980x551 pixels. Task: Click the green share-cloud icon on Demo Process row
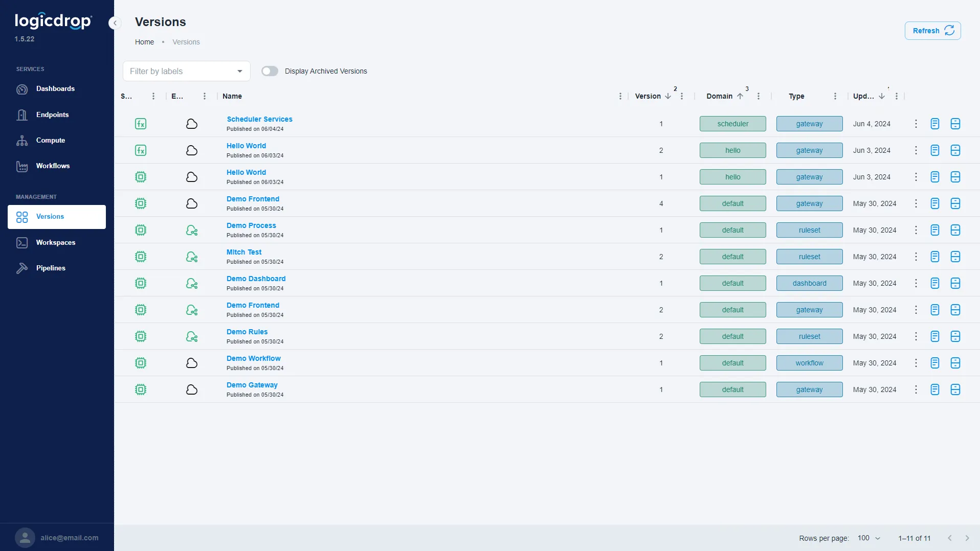(192, 230)
